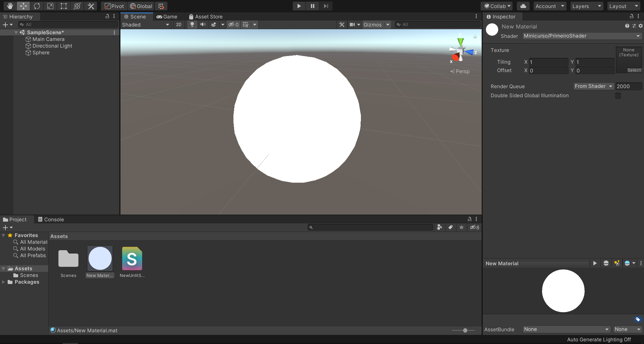Select a texture with Select button

tap(634, 70)
